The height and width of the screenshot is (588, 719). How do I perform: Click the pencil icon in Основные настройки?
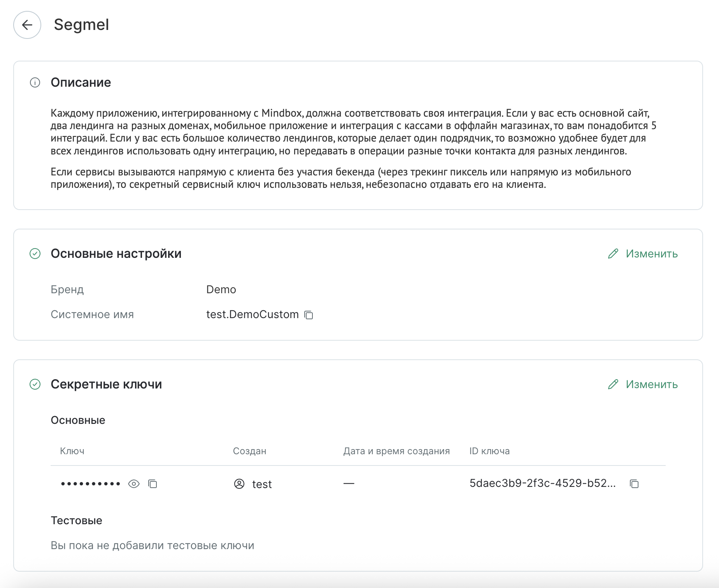(613, 254)
